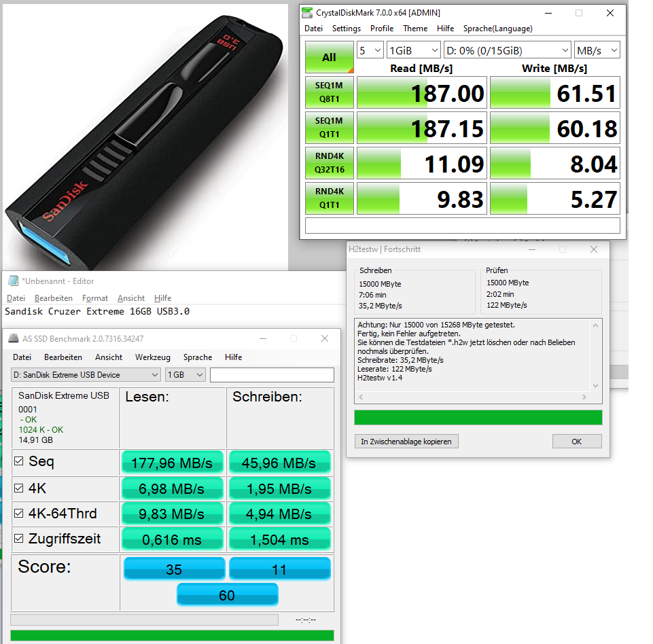Open Datei menu in CrystalDiskMark
The image size is (653, 644).
click(314, 29)
